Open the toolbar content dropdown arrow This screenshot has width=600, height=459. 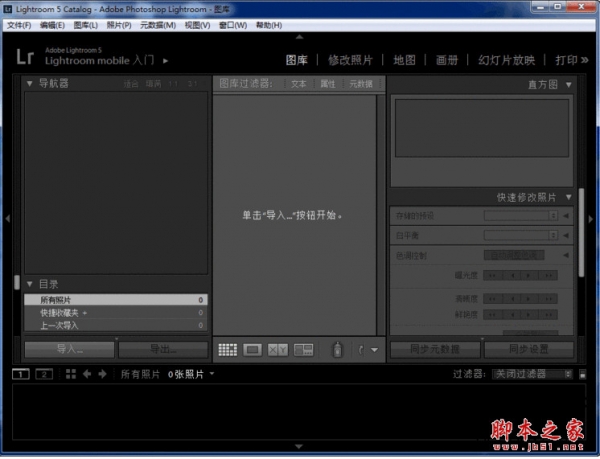click(375, 350)
